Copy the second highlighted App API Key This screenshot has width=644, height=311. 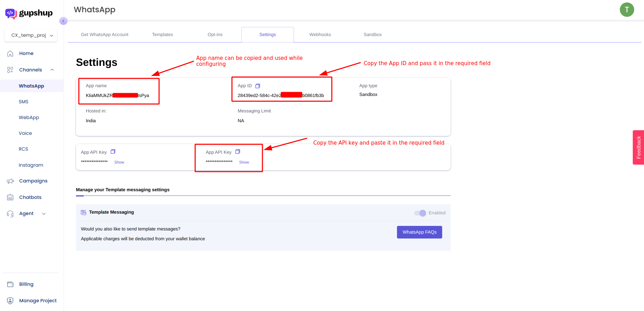pos(238,152)
